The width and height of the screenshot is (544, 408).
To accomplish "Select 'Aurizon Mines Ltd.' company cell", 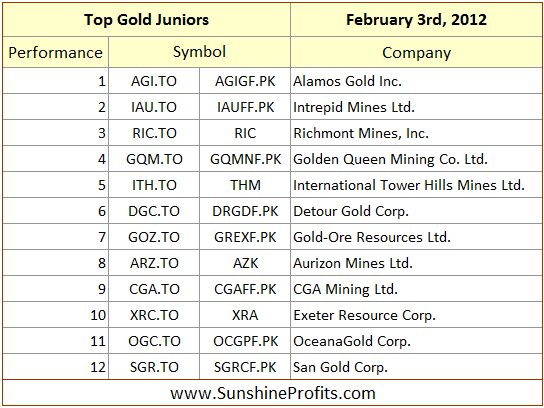I will click(x=416, y=263).
